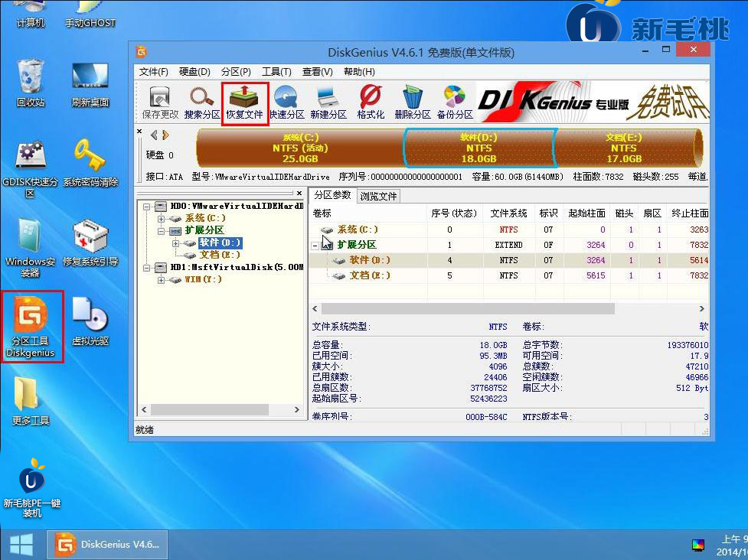Open the 查看(V) menu
748x560 pixels.
(317, 71)
